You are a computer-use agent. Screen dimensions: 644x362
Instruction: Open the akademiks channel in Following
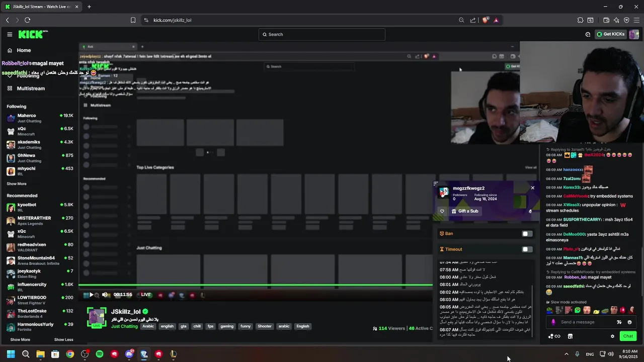click(x=39, y=145)
